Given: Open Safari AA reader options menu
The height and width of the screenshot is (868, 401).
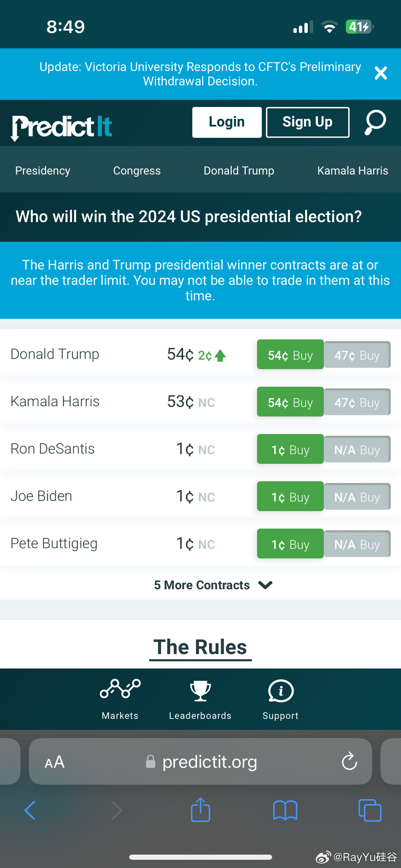Looking at the screenshot, I should click(x=55, y=762).
